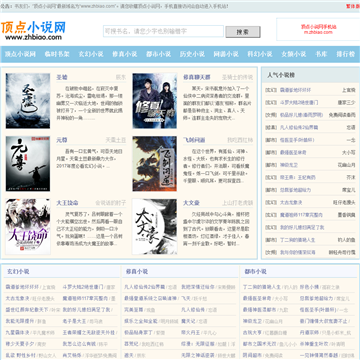Focus the book name search field

pyautogui.click(x=163, y=31)
